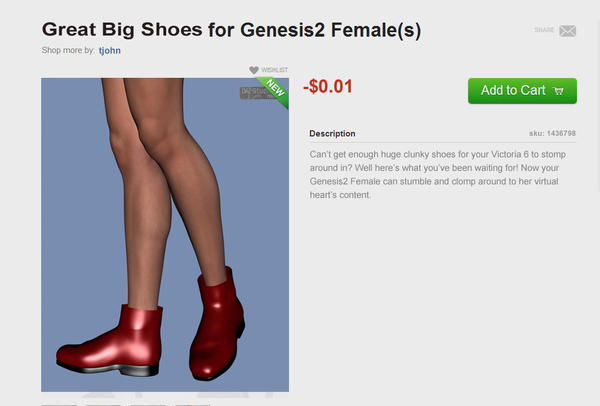The height and width of the screenshot is (406, 600).
Task: Click the heart wishlist icon
Action: [254, 70]
